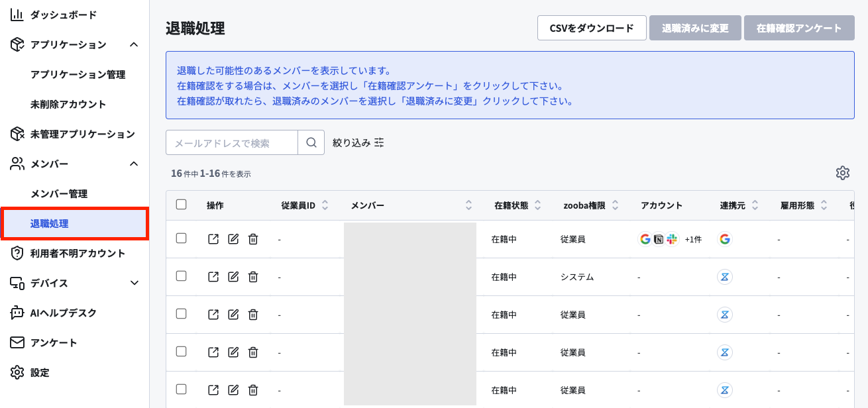Sort by メンバー column arrows
The height and width of the screenshot is (408, 868).
point(469,205)
